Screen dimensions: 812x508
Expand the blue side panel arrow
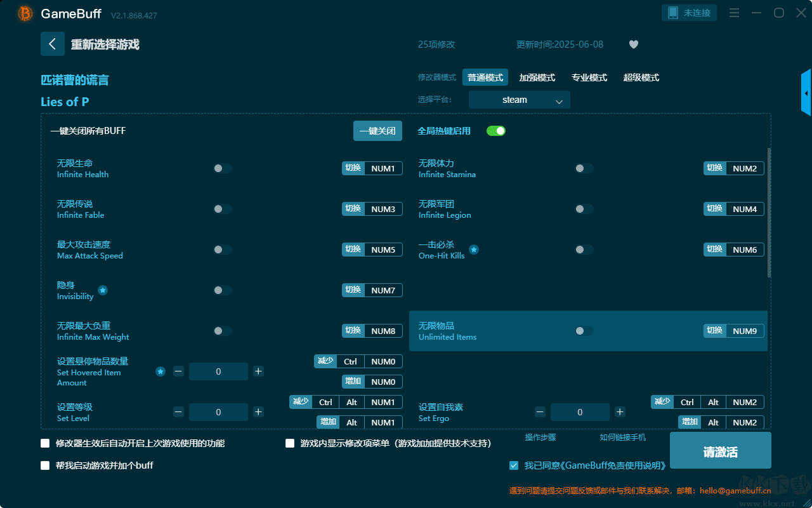click(x=806, y=93)
